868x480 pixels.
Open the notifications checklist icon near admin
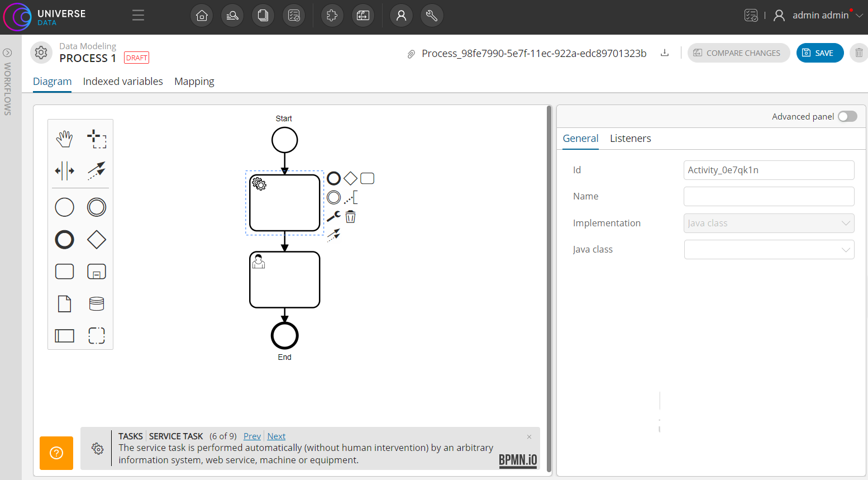point(751,15)
